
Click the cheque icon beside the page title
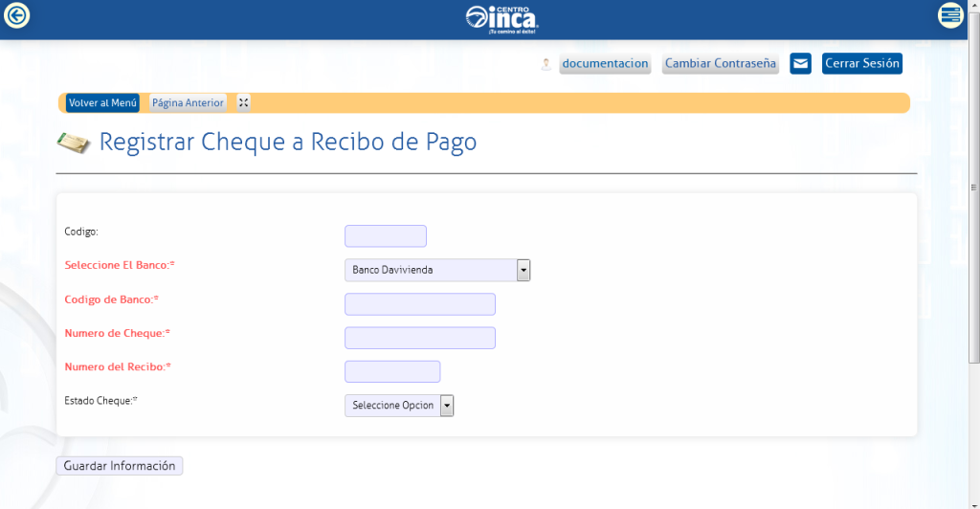click(x=73, y=143)
